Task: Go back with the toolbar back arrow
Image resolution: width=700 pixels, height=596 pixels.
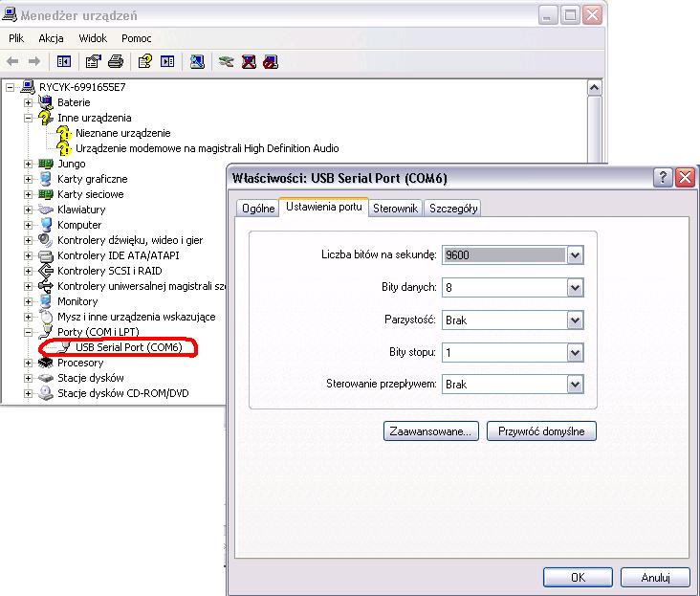Action: pos(12,61)
